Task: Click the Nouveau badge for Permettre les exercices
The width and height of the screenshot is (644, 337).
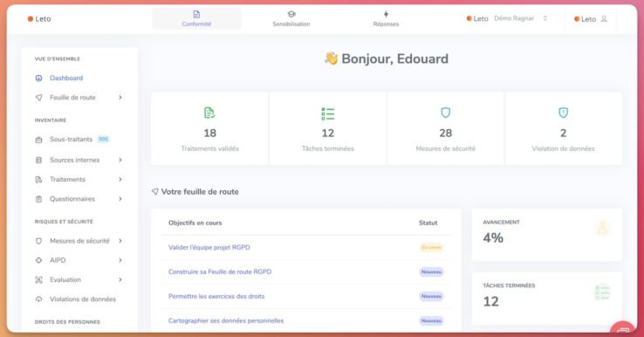Action: (x=431, y=296)
